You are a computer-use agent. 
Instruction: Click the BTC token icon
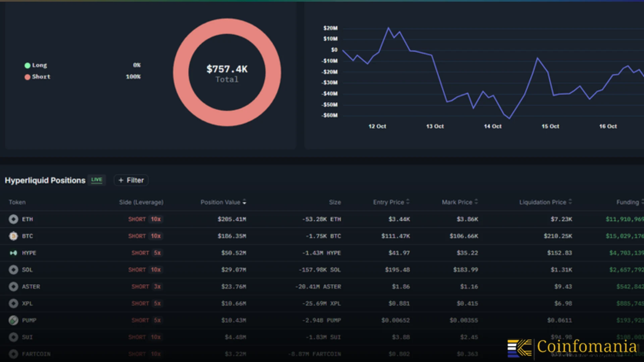click(x=13, y=236)
